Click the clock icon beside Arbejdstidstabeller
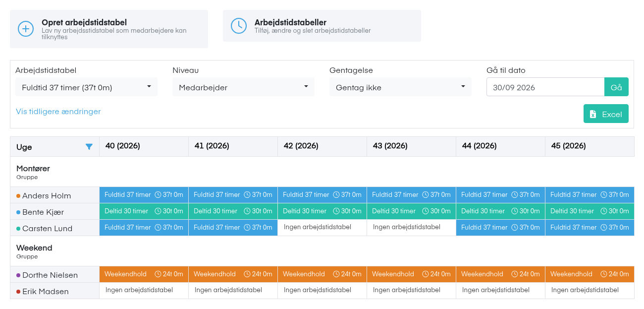 pos(239,26)
